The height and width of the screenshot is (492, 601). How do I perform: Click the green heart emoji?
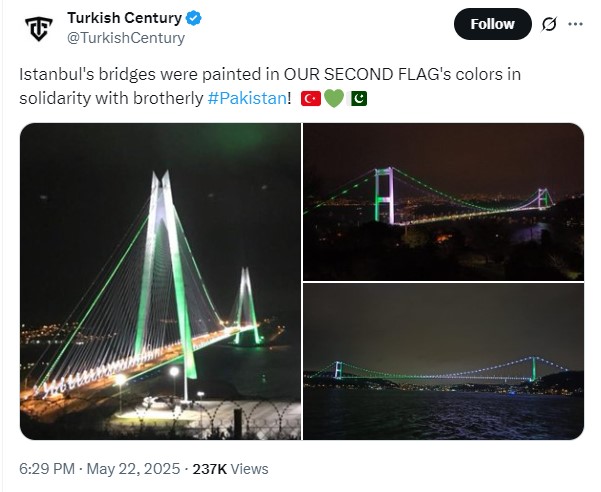click(334, 99)
